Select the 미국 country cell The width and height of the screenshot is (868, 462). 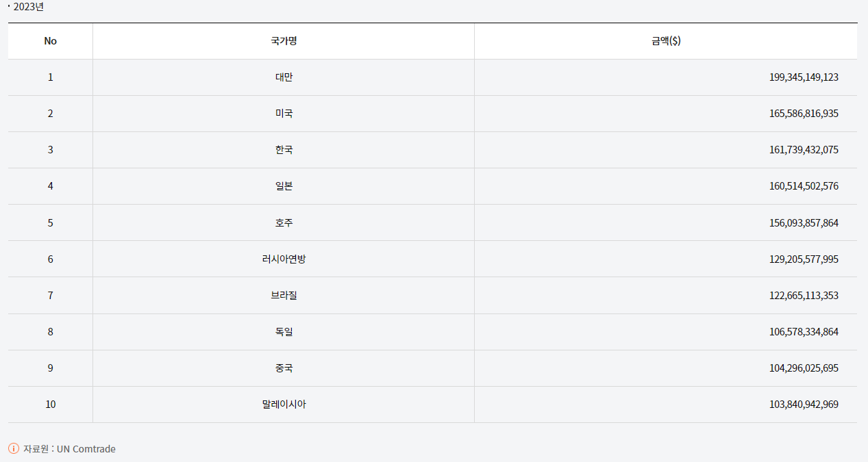coord(284,114)
